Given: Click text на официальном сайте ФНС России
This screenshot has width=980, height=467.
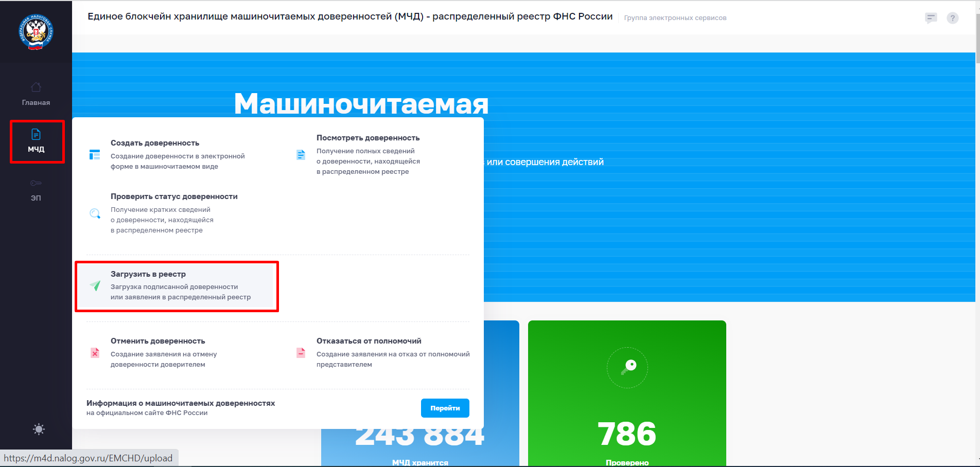Looking at the screenshot, I should click(147, 413).
